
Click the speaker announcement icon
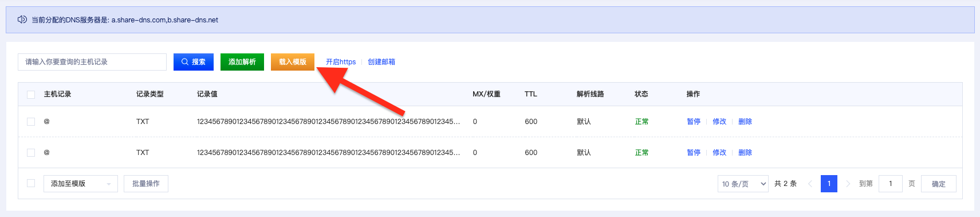[22, 20]
